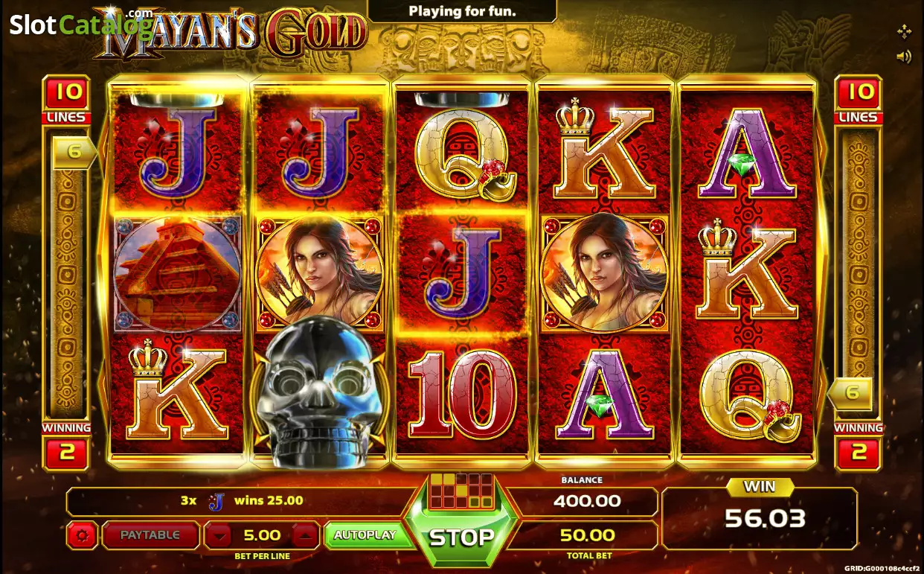Hit the green STOP button
924x574 pixels.
461,538
